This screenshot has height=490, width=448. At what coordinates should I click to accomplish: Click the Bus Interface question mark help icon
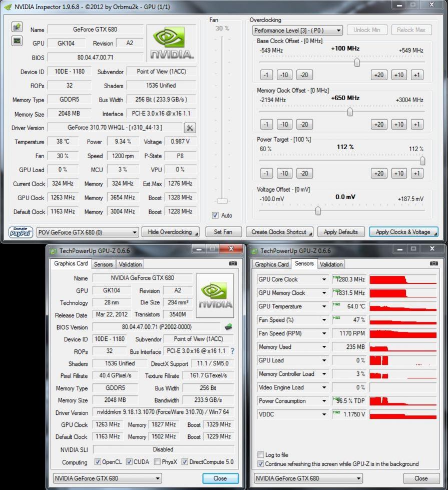pos(232,351)
